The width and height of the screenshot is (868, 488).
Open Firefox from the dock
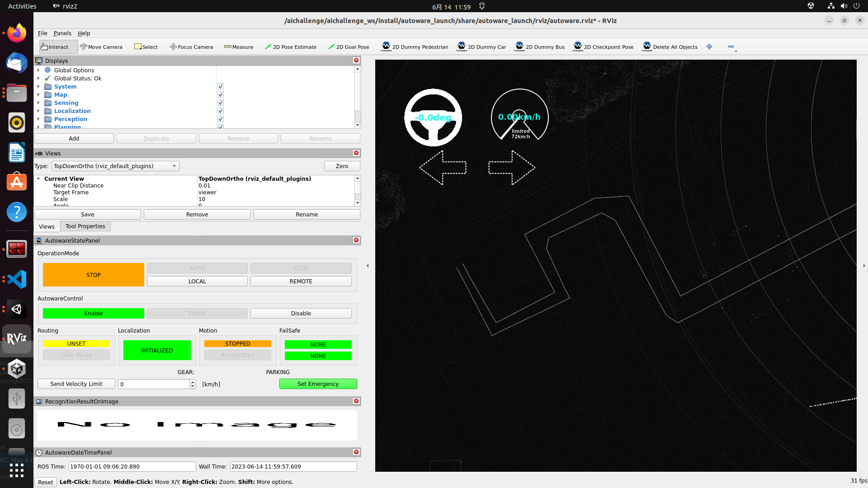tap(17, 33)
